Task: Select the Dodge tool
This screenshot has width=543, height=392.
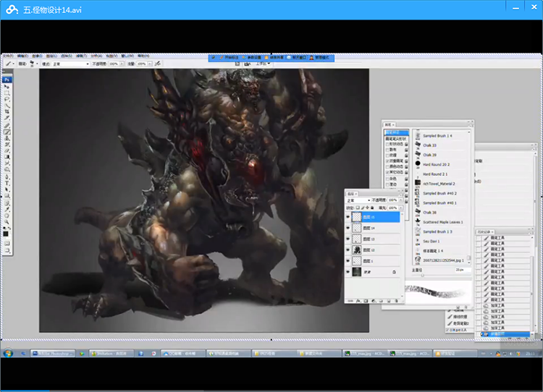Action: point(7,169)
